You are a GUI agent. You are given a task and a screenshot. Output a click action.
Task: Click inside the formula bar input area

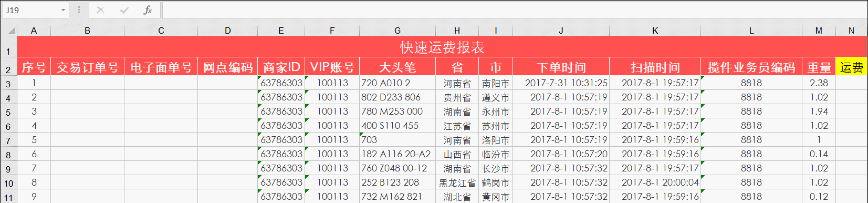514,10
